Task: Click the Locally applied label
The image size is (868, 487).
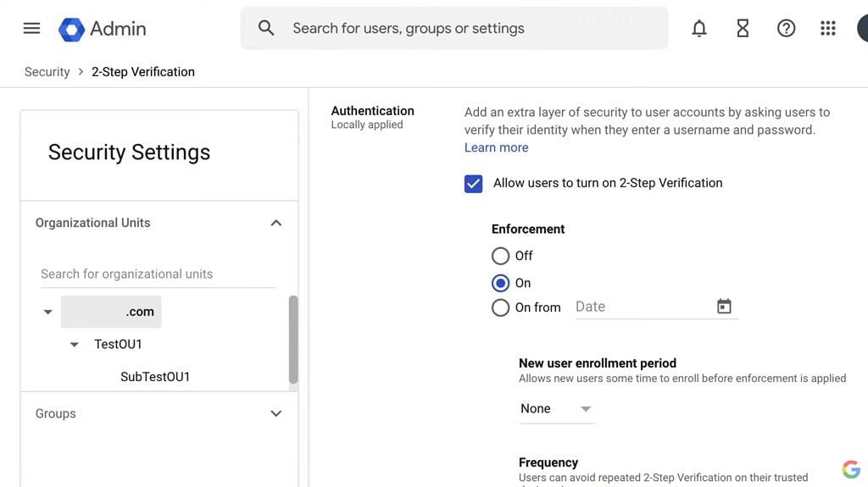Action: 367,125
